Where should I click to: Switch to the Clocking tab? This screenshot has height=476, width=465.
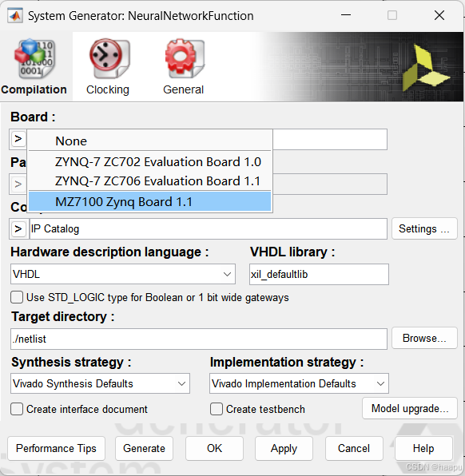click(108, 67)
